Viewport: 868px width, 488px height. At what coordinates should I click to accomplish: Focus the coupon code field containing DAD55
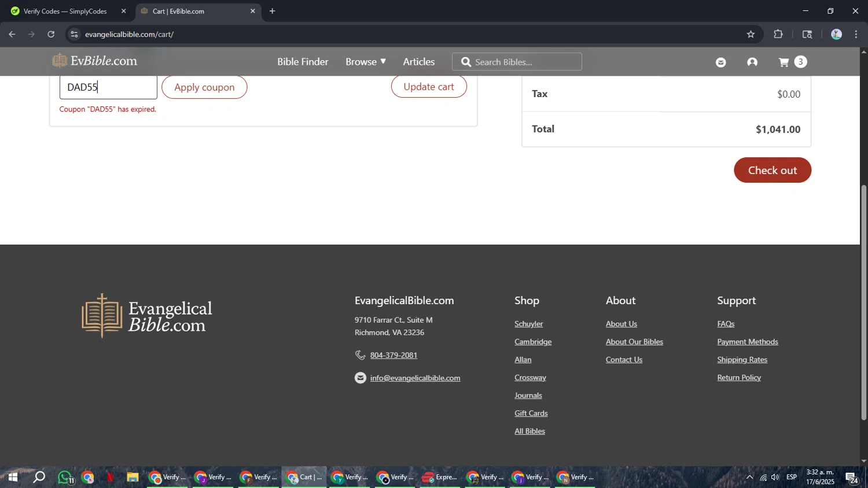pos(108,87)
